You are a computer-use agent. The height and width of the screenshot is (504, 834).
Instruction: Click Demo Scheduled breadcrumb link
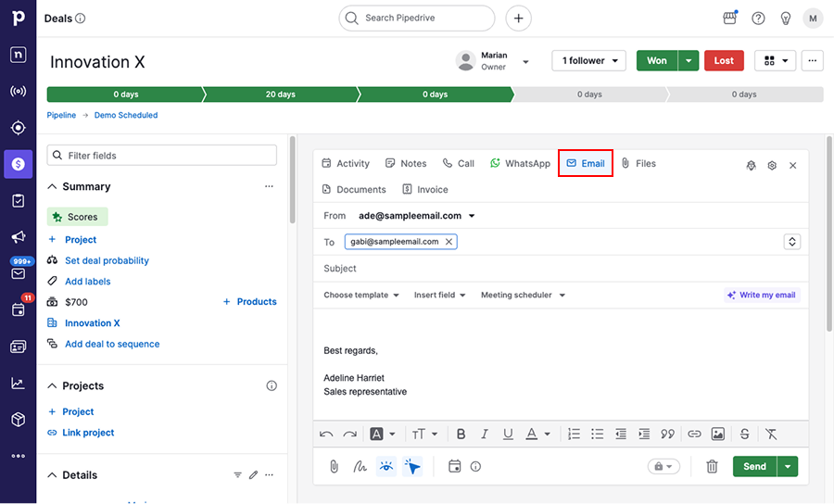point(126,115)
